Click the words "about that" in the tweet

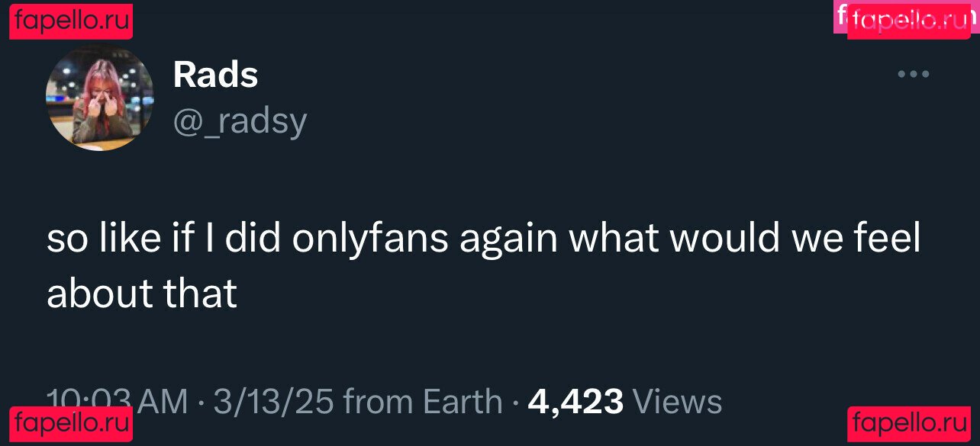click(x=142, y=294)
